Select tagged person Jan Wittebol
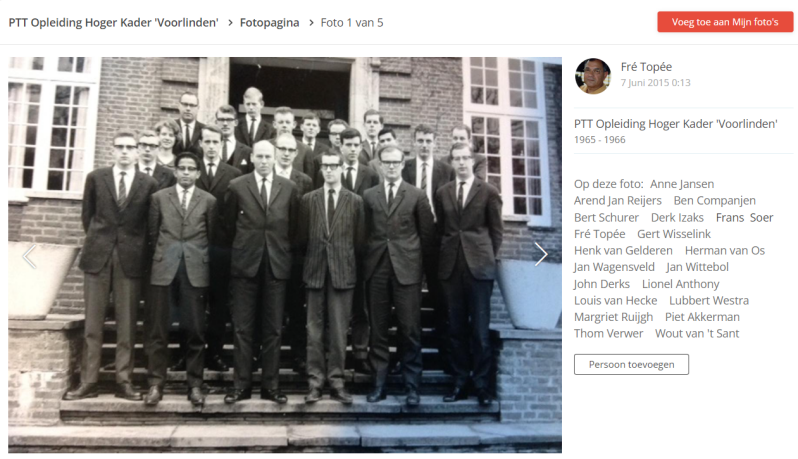Screen dimensions: 798x459 point(697,267)
